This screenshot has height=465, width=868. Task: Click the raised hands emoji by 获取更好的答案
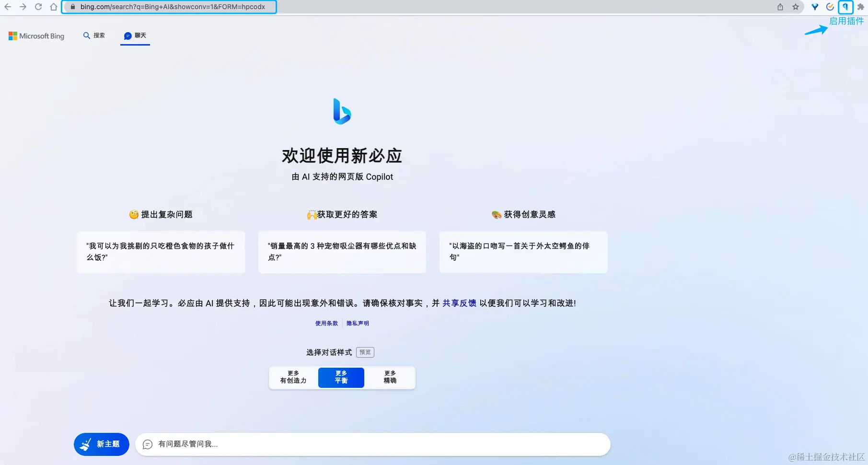(x=312, y=214)
